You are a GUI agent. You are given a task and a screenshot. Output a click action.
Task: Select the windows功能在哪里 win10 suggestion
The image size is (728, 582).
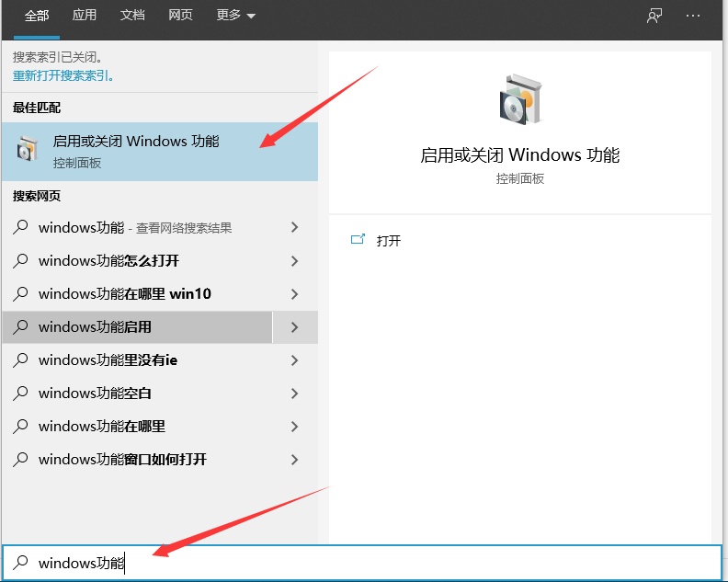coord(137,293)
